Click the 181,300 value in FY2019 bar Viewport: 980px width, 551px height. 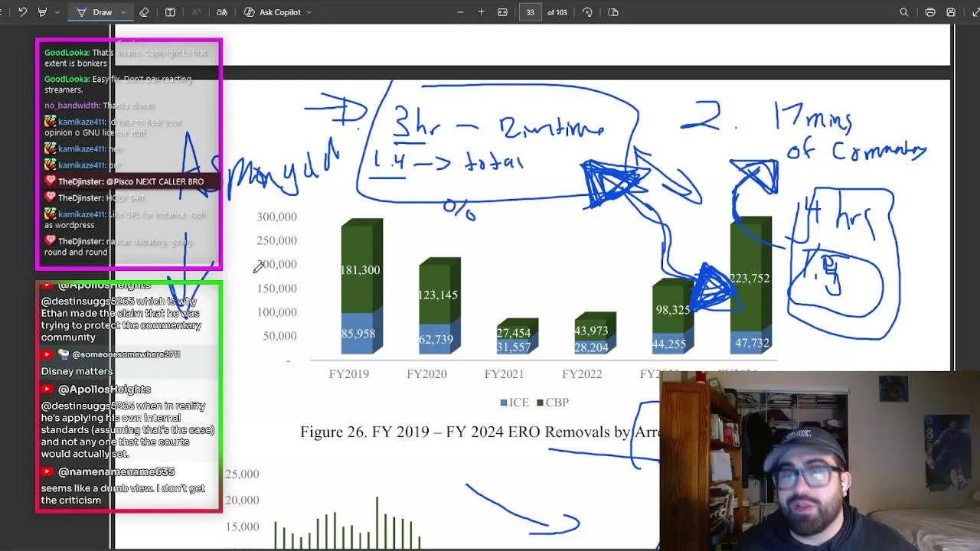360,270
